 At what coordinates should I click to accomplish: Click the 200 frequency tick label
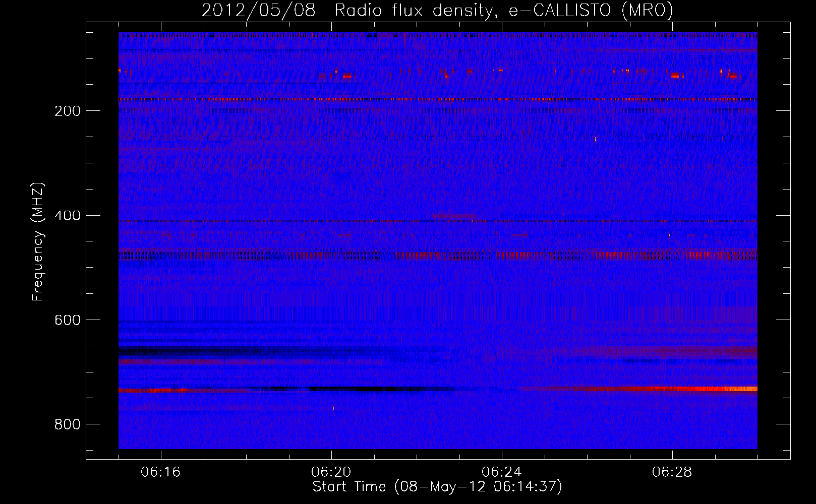67,111
